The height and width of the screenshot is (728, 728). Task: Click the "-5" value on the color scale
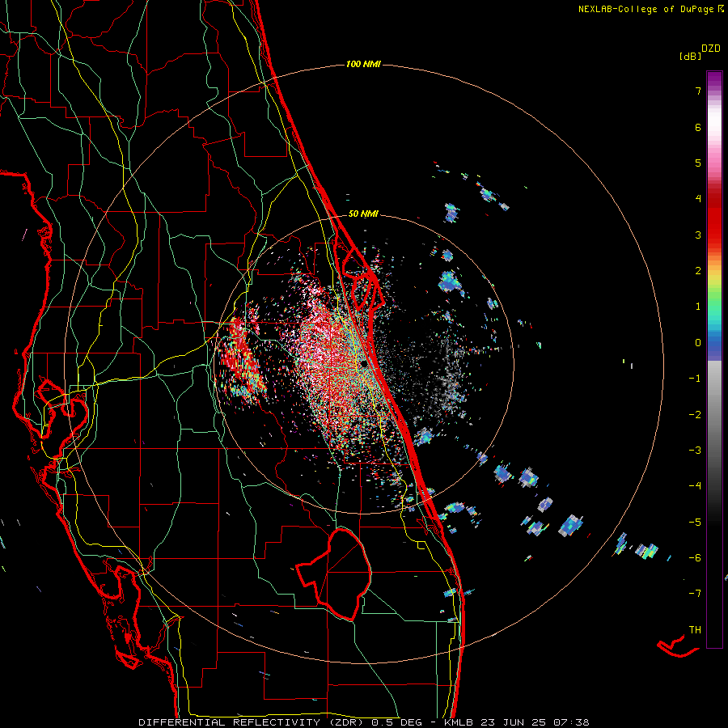coord(695,523)
